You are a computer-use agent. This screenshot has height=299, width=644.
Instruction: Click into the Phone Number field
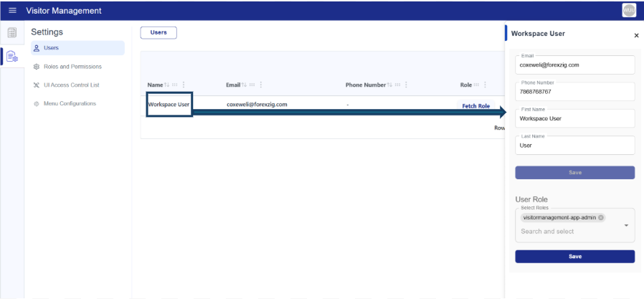click(x=574, y=92)
